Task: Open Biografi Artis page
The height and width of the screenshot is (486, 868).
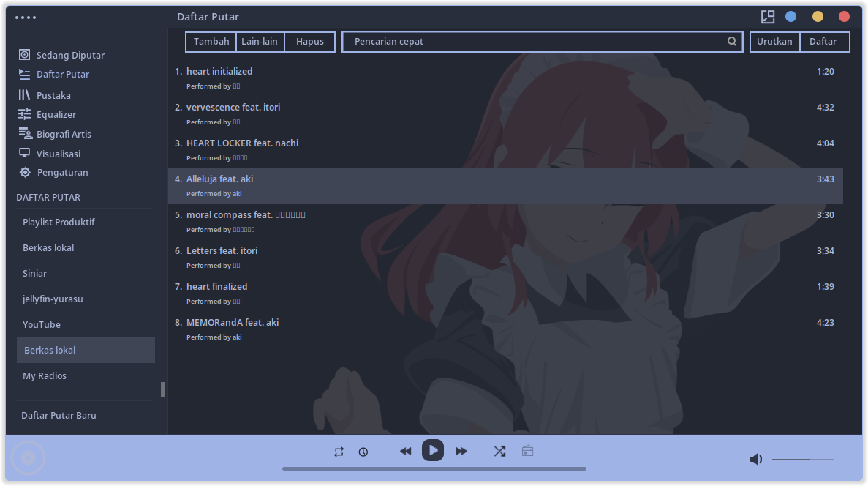Action: click(64, 134)
